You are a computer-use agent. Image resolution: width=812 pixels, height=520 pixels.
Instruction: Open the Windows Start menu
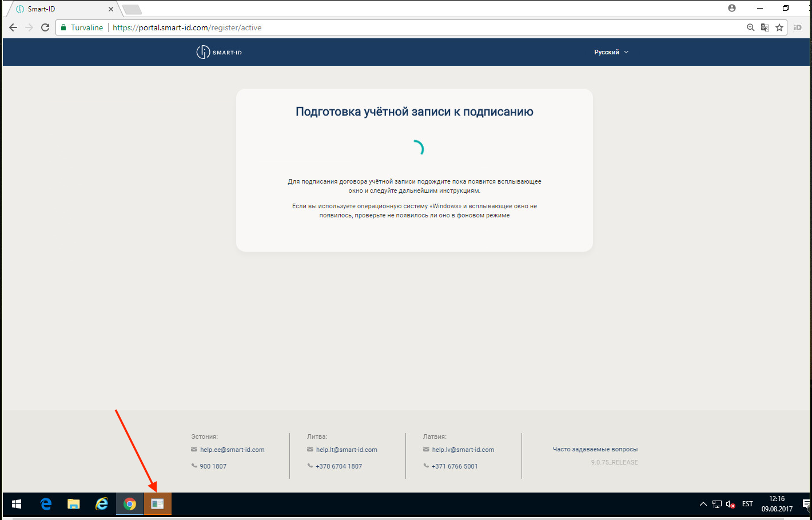coord(17,504)
